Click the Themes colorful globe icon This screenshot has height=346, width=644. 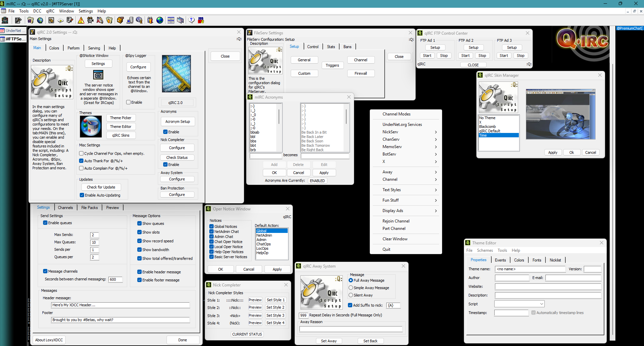click(x=91, y=126)
